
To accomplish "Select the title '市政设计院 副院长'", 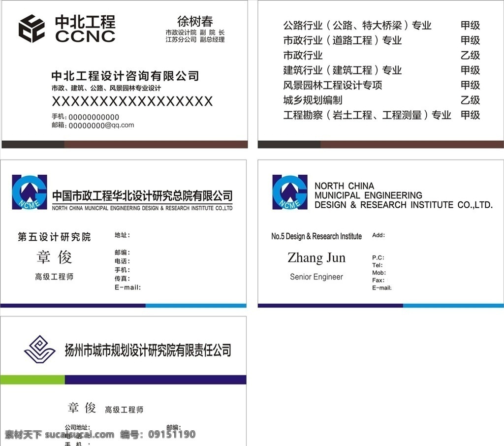I will click(x=195, y=32).
